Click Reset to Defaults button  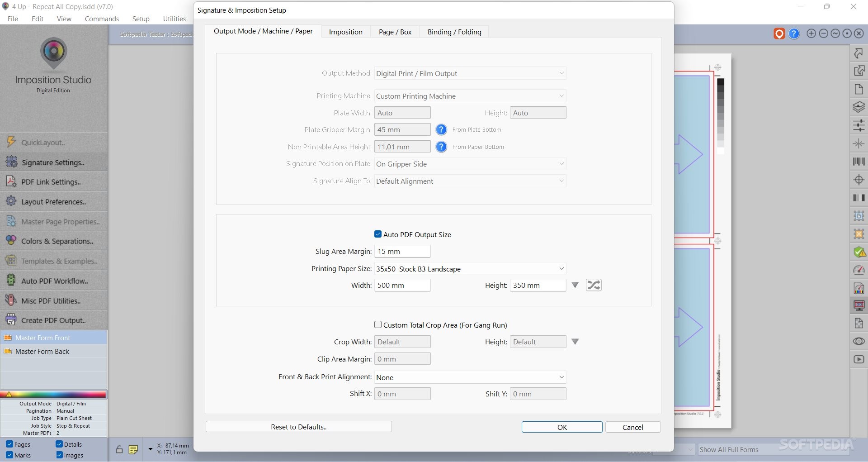[299, 427]
